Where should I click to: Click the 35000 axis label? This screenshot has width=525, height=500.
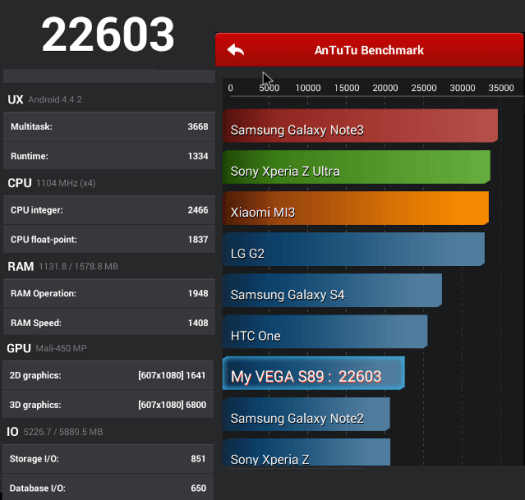501,88
